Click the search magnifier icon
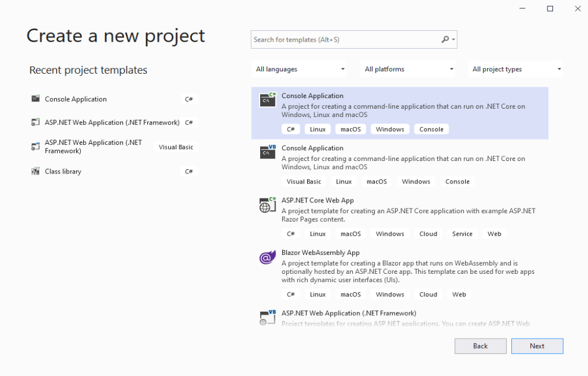Viewport: 588px width, 376px height. point(445,39)
